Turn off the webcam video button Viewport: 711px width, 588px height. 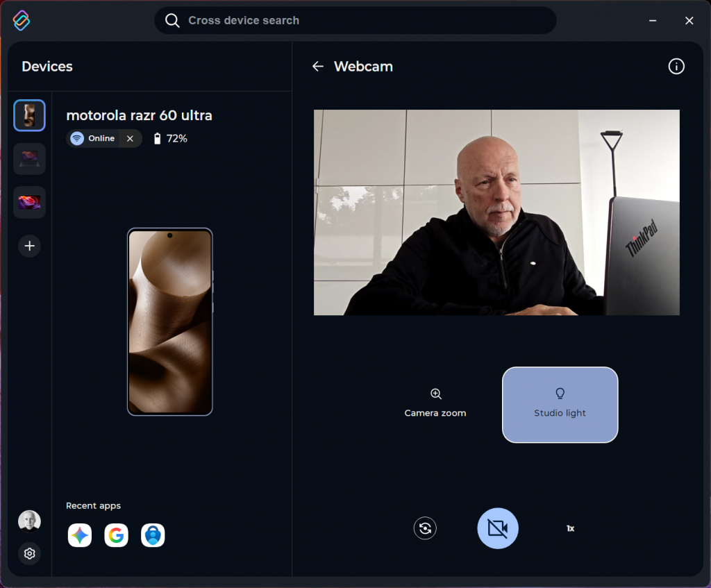[498, 528]
